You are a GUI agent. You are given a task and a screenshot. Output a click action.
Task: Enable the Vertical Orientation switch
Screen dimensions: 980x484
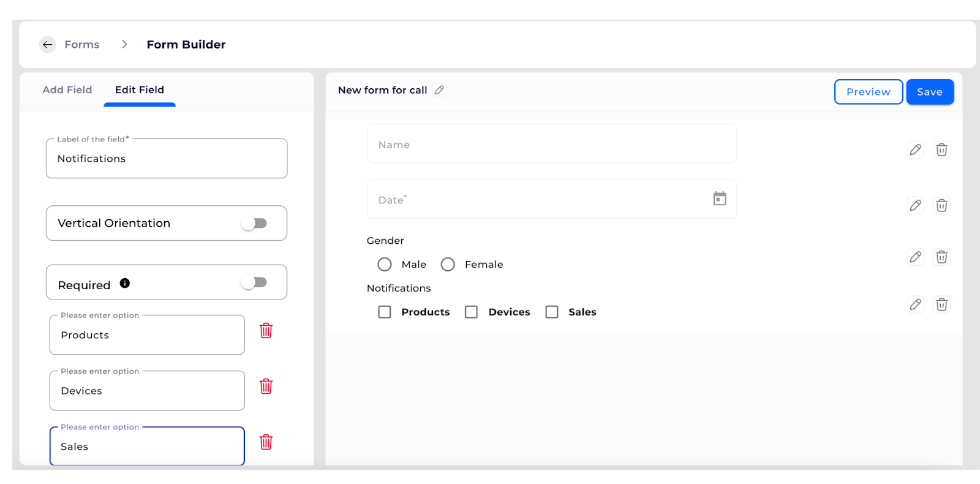click(x=254, y=223)
